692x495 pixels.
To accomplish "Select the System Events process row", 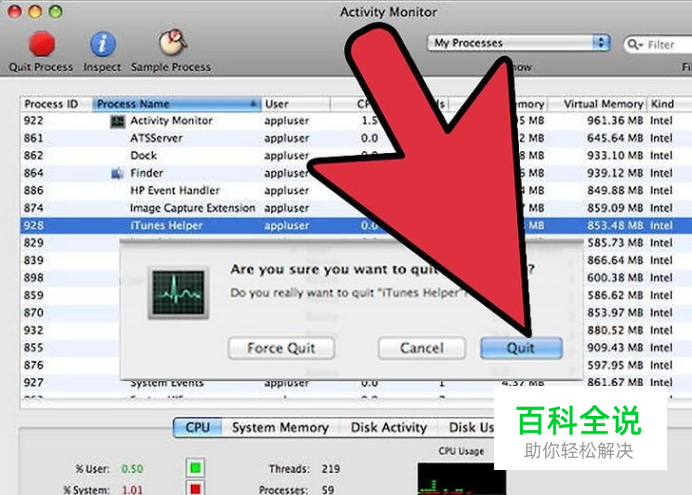I will point(356,383).
